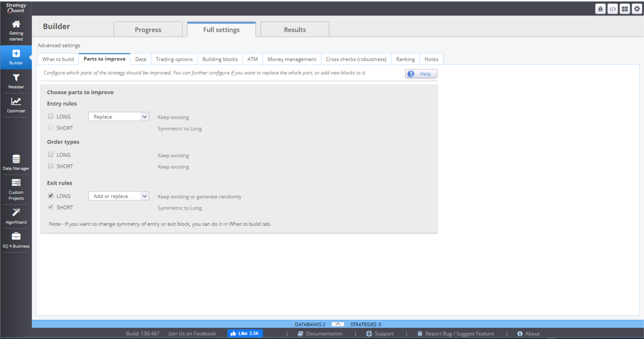Toggle Exit rules SHORT checkbox
The image size is (644, 339).
(x=51, y=207)
